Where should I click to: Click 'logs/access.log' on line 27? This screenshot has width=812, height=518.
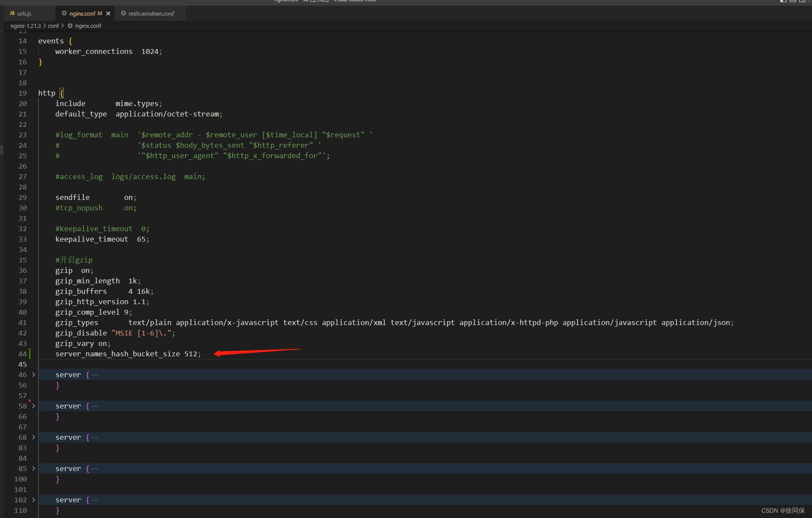143,176
